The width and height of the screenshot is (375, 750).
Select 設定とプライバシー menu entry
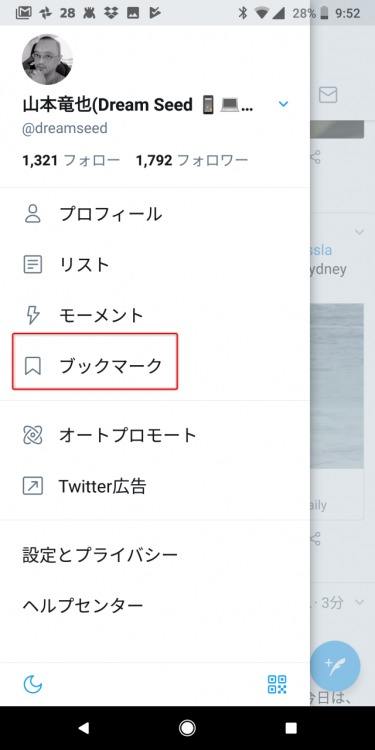(100, 555)
